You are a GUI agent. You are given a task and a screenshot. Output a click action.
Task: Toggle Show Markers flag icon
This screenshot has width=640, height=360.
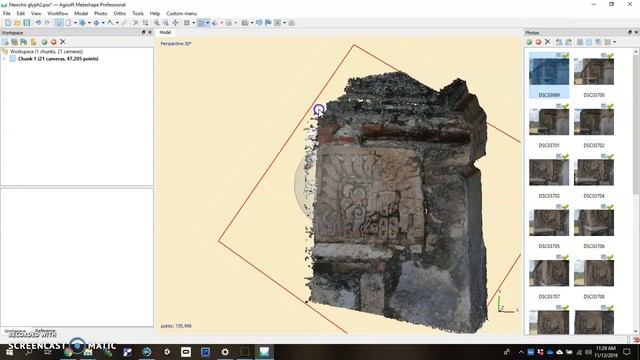pyautogui.click(x=268, y=23)
